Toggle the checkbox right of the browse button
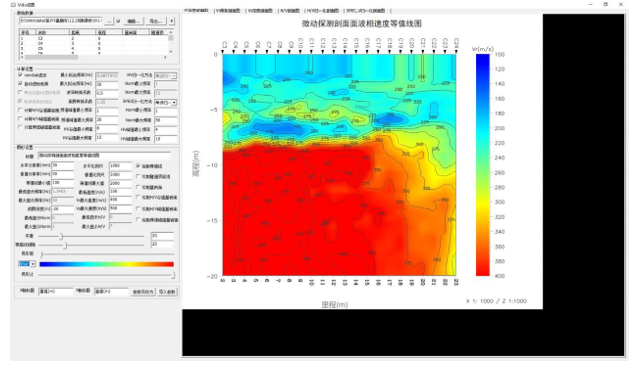This screenshot has height=365, width=629. click(x=118, y=21)
